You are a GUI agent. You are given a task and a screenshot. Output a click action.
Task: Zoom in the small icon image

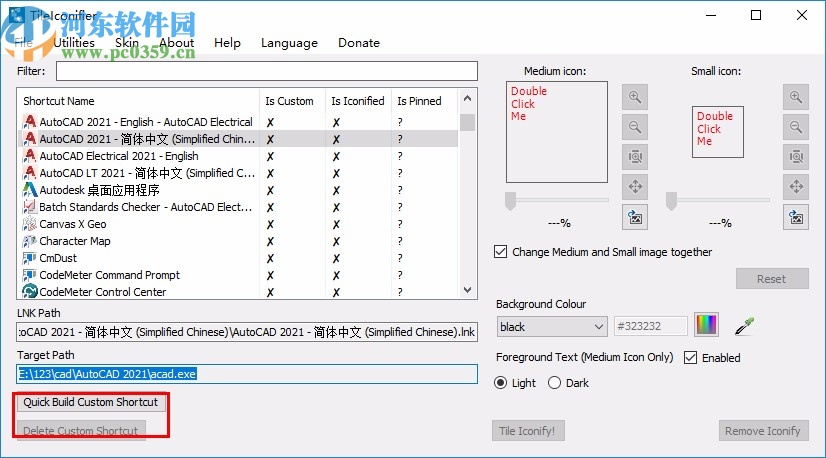tap(795, 97)
